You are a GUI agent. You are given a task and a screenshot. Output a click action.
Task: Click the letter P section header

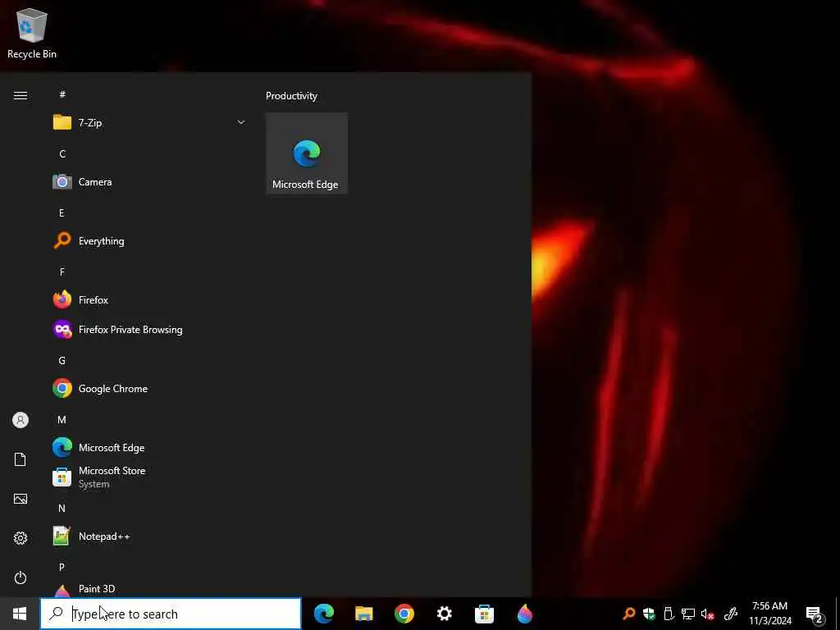(62, 567)
